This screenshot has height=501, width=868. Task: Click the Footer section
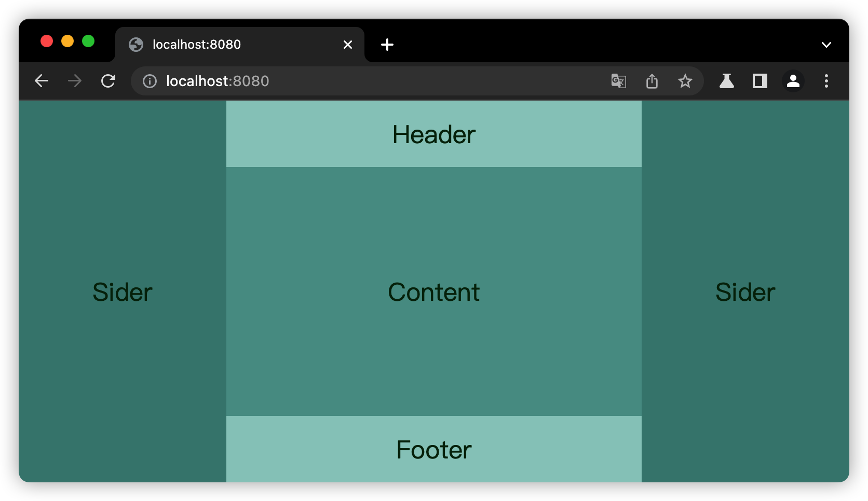[433, 449]
